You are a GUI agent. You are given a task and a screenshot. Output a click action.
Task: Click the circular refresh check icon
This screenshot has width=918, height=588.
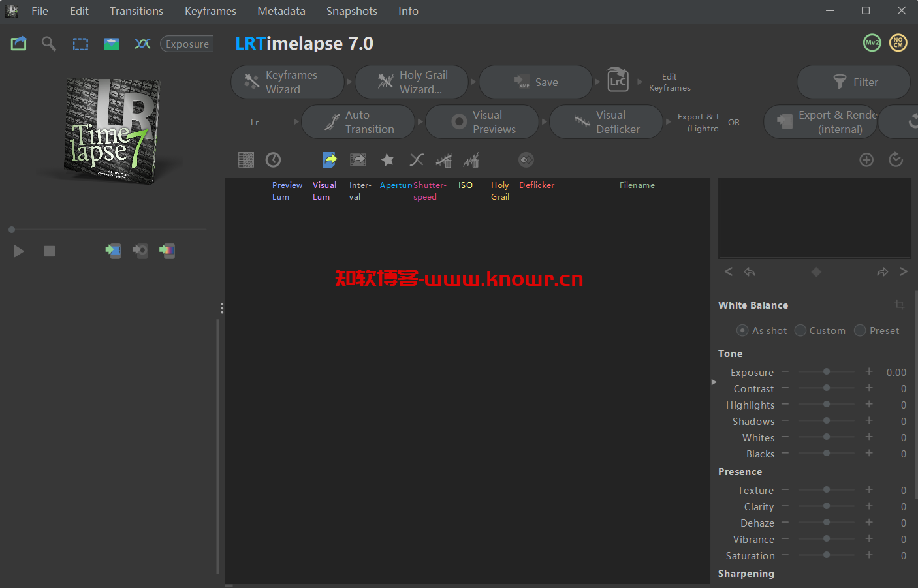896,160
